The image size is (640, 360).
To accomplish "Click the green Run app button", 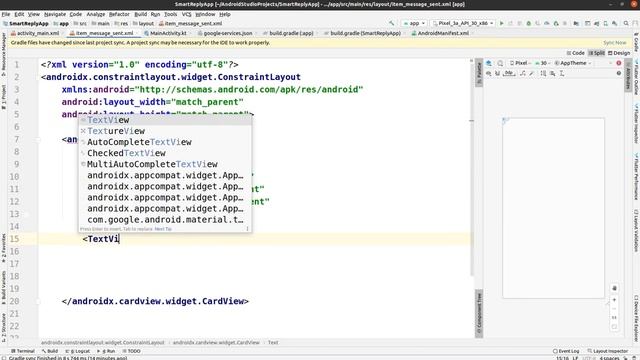I will click(x=501, y=23).
